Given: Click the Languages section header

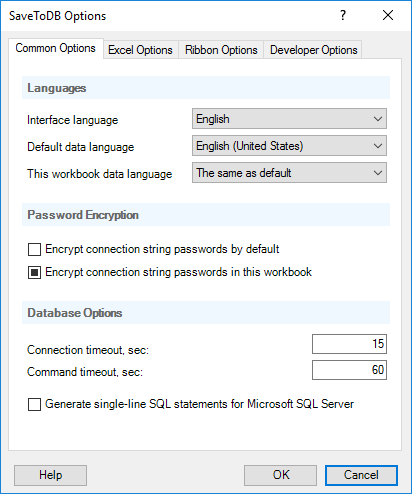Looking at the screenshot, I should point(206,88).
